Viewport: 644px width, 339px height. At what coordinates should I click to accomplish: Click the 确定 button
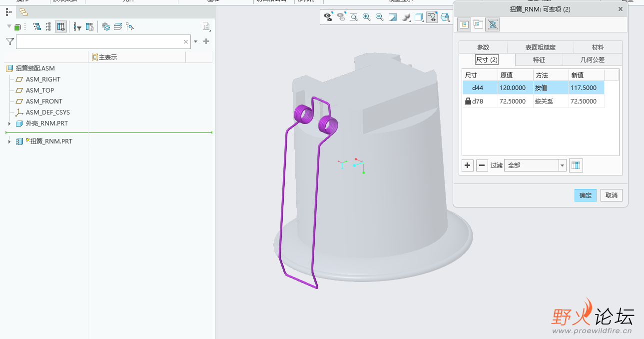coord(585,195)
